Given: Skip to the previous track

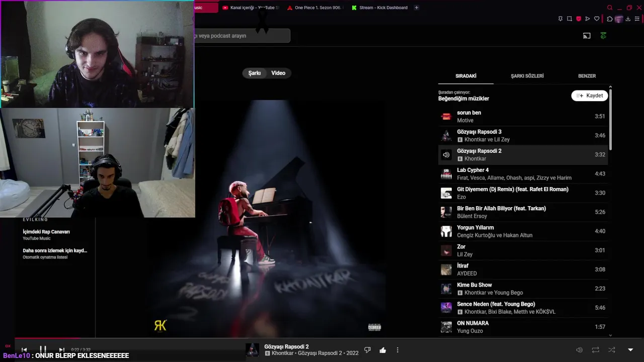Looking at the screenshot, I should pyautogui.click(x=24, y=349).
